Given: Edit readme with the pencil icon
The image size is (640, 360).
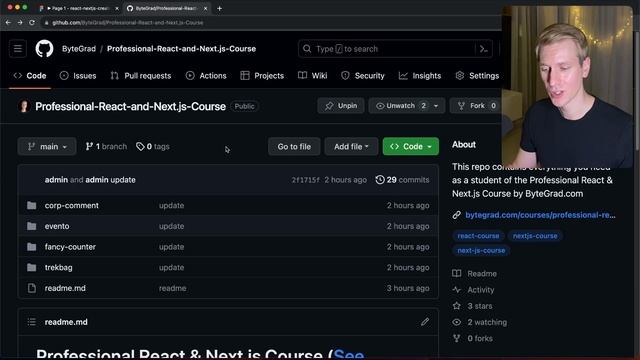Looking at the screenshot, I should tap(425, 322).
